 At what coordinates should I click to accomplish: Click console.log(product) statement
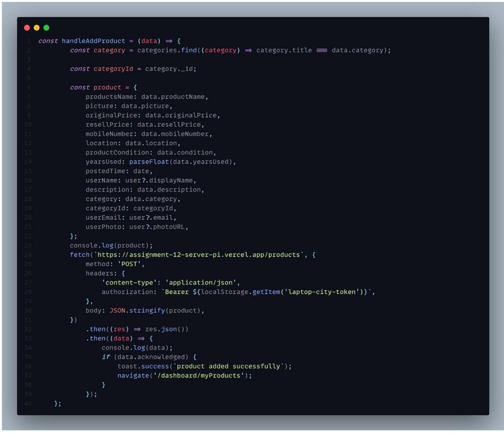pyautogui.click(x=111, y=245)
